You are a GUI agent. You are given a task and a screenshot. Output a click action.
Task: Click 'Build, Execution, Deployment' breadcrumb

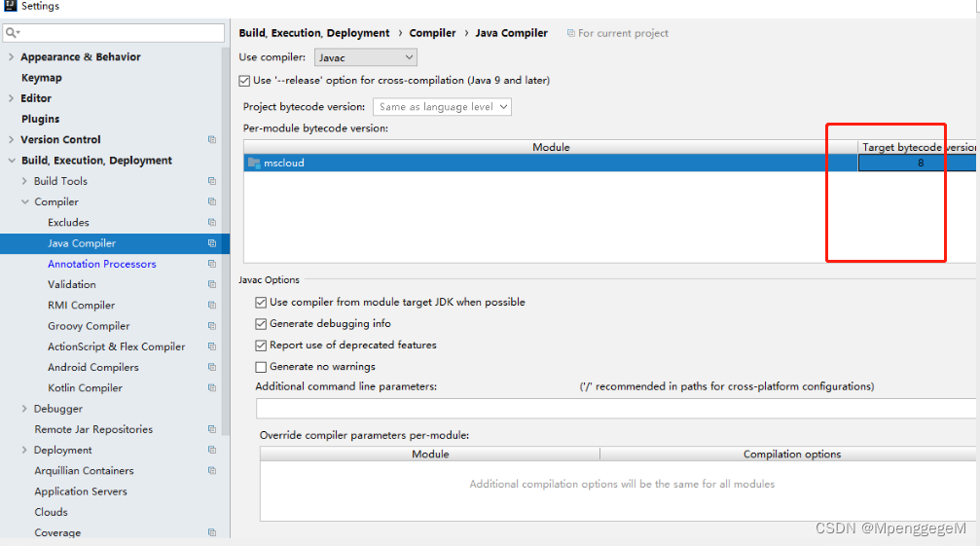pos(313,33)
